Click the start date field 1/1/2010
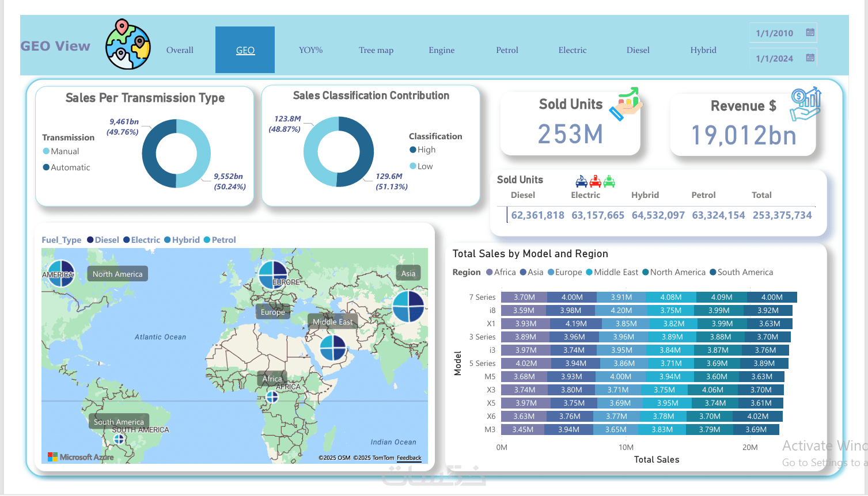The width and height of the screenshot is (868, 496). (775, 33)
